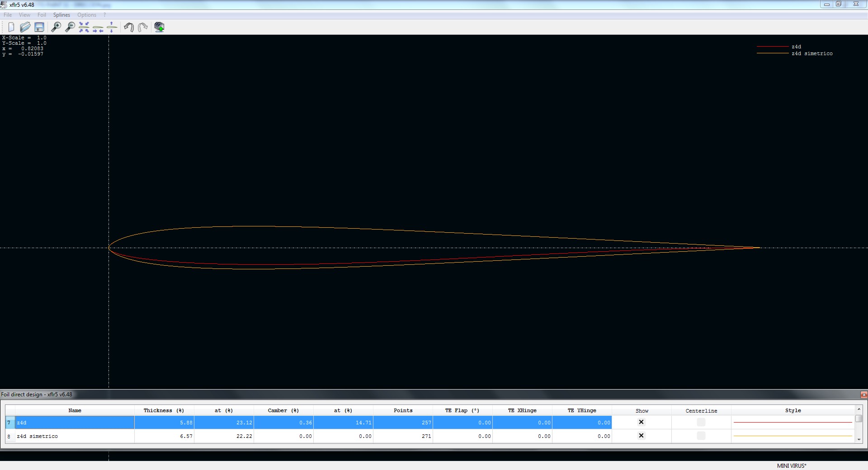This screenshot has width=868, height=470.
Task: Zoom in with the magnifier plus icon
Action: [x=56, y=27]
